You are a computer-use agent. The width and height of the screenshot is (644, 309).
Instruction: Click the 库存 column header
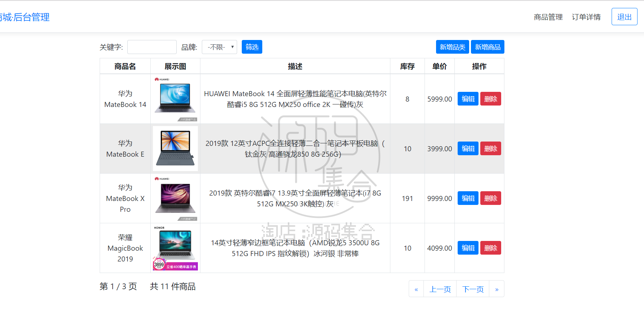click(x=407, y=66)
